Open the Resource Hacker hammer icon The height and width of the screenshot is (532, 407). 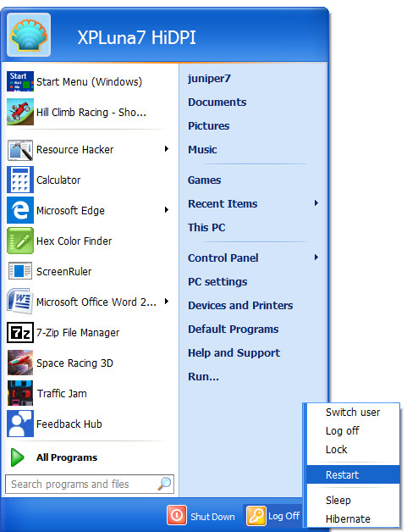(x=20, y=150)
